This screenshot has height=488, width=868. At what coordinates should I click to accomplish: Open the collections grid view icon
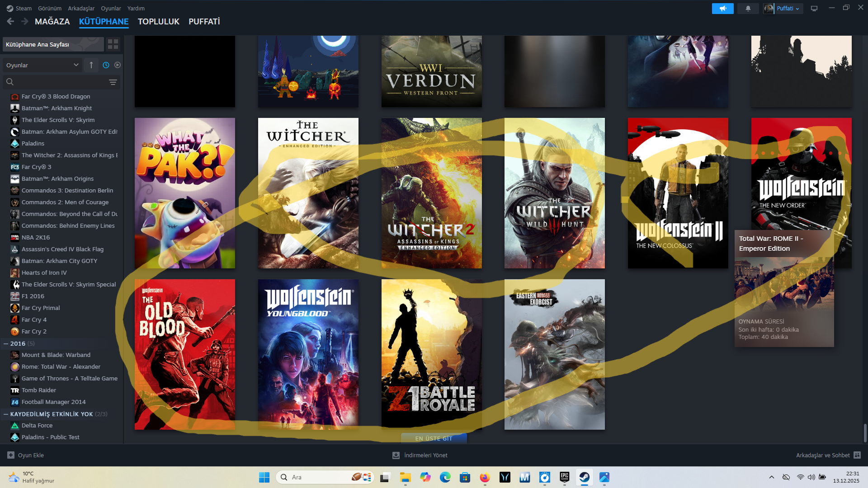click(113, 44)
